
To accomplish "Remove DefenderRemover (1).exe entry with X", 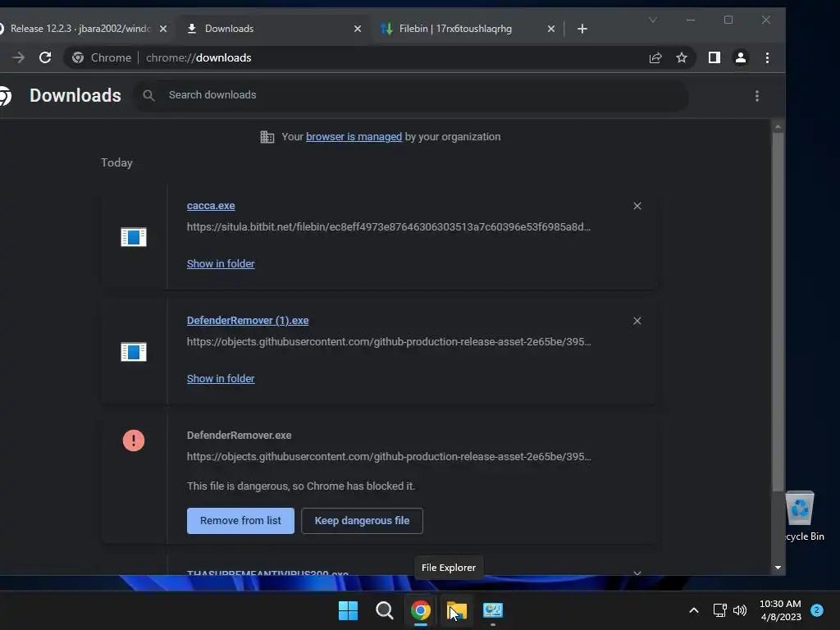I will click(x=637, y=321).
